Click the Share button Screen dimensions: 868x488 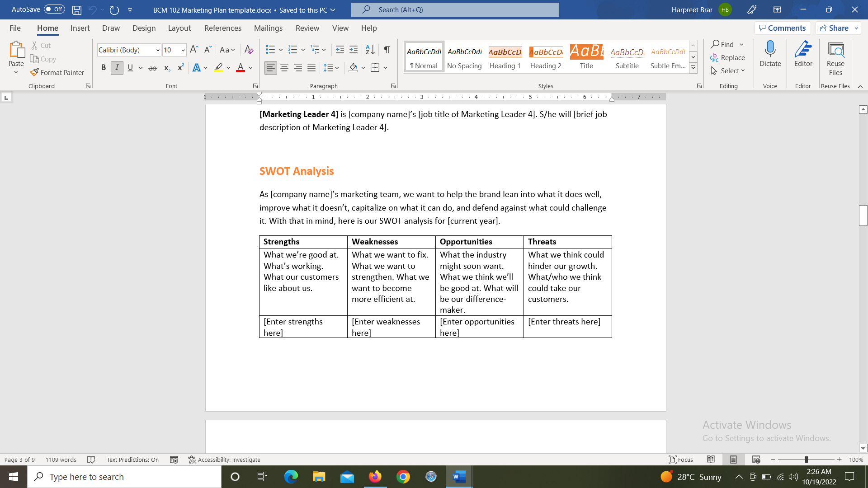point(836,28)
